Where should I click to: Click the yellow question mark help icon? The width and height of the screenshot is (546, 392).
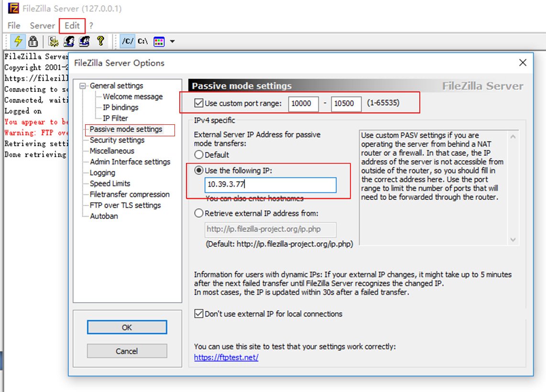(x=100, y=41)
